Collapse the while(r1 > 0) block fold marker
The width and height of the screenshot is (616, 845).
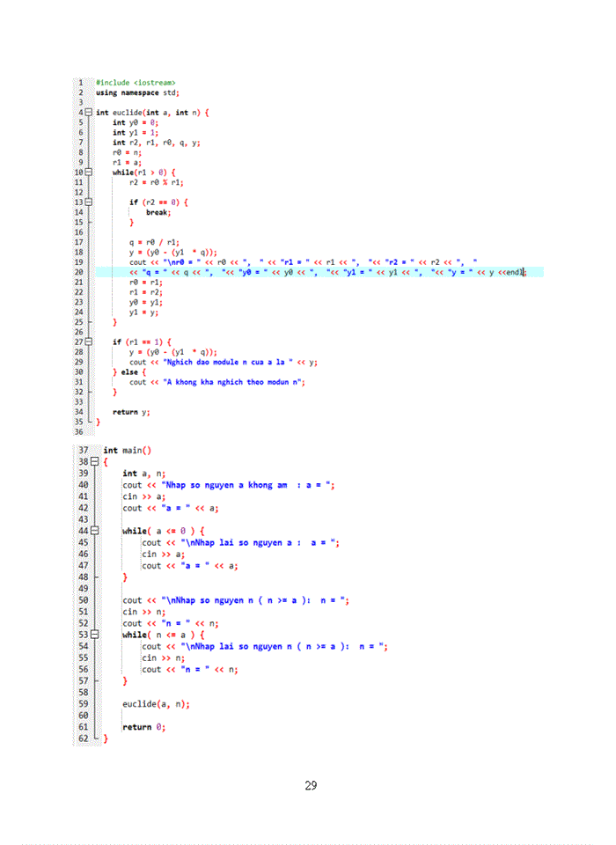[x=88, y=173]
